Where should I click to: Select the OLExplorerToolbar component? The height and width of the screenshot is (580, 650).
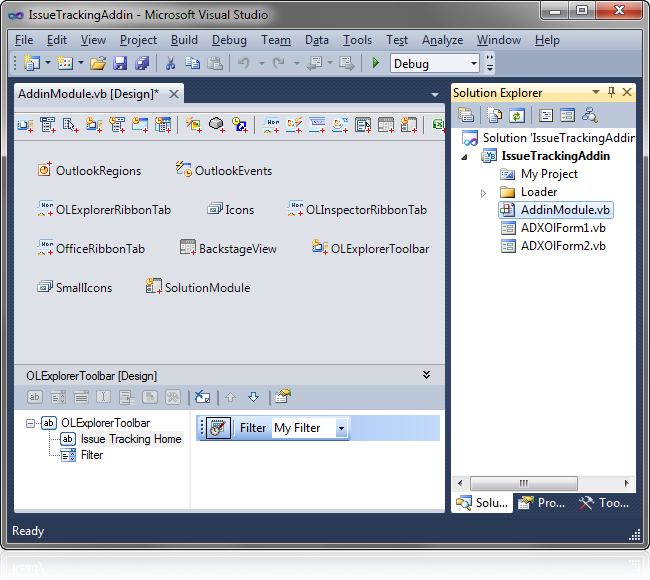pos(370,248)
